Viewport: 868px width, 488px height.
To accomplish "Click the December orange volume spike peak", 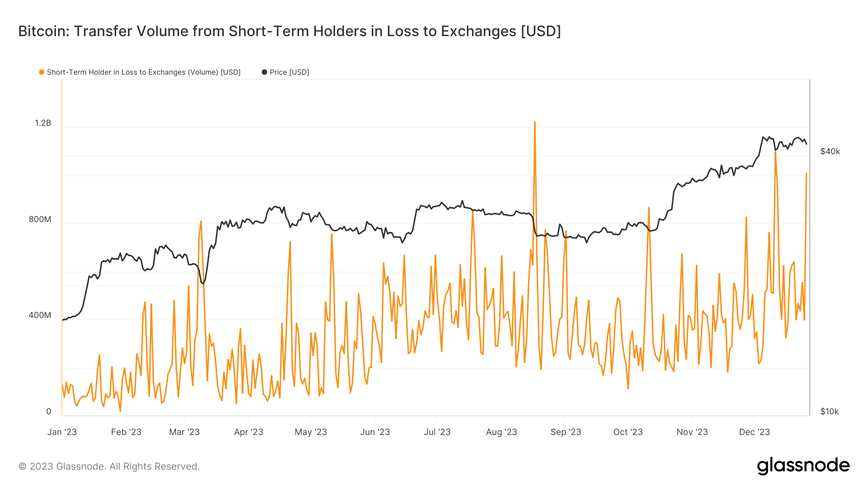I will coord(775,152).
